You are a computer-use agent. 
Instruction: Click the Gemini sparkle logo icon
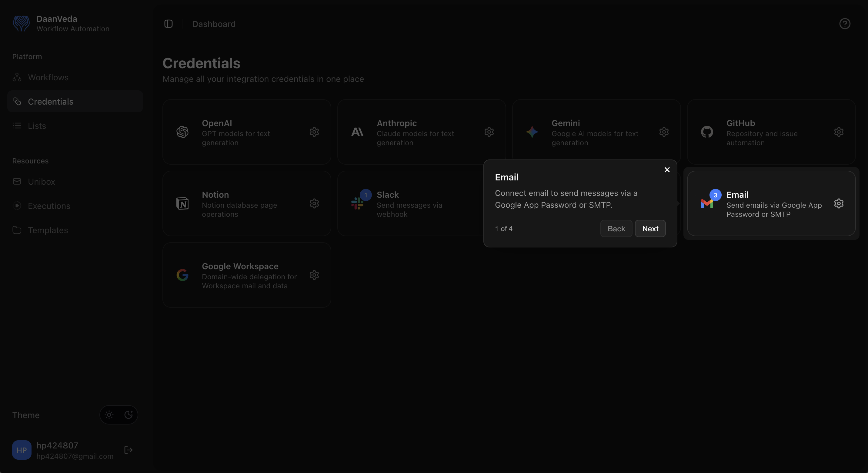(532, 132)
